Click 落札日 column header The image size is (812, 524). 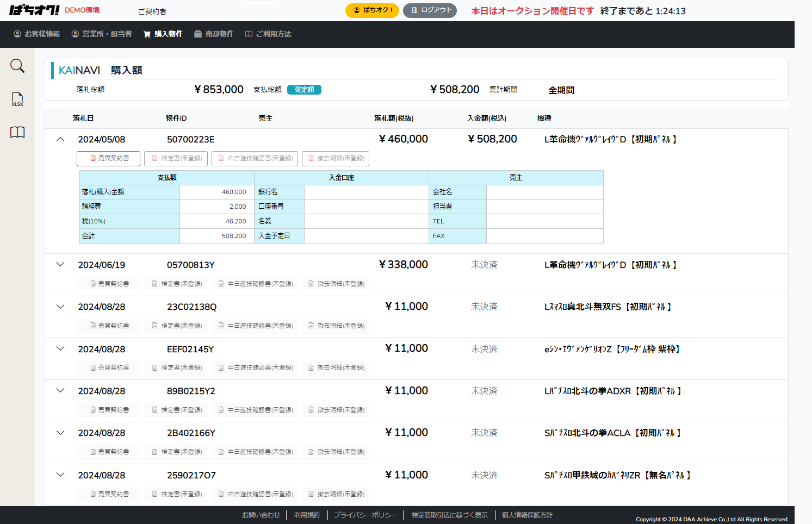coord(83,118)
